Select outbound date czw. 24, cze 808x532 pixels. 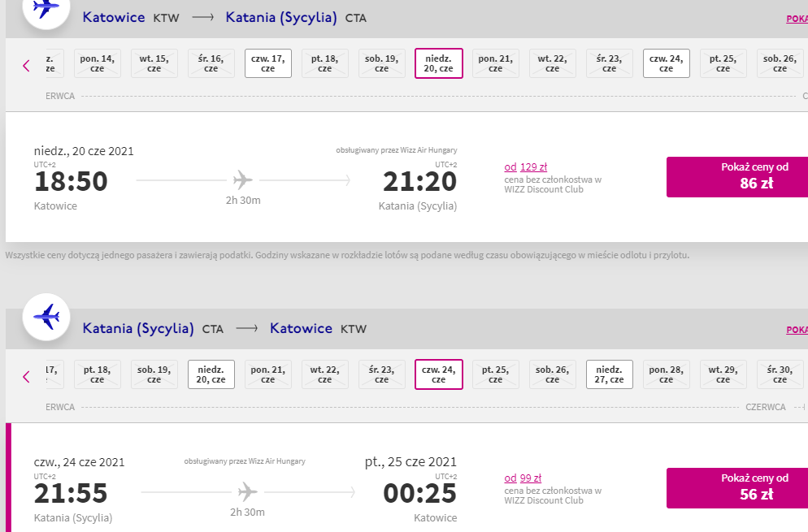point(667,63)
